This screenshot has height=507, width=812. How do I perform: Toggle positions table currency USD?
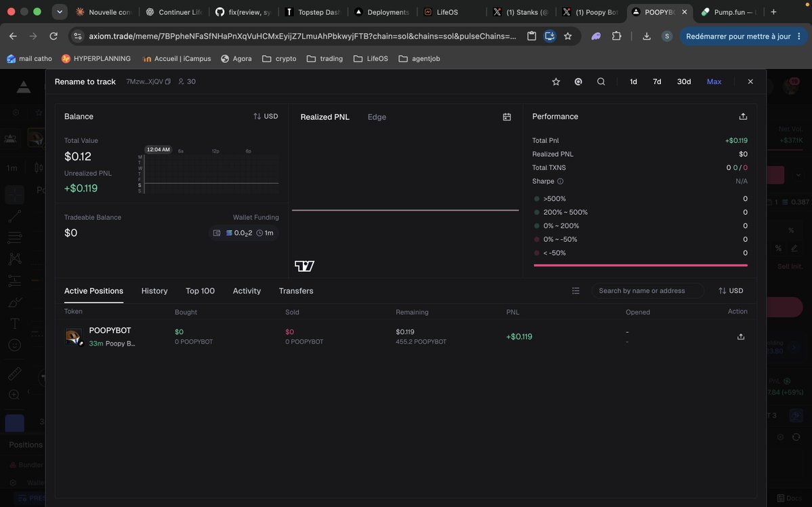731,291
